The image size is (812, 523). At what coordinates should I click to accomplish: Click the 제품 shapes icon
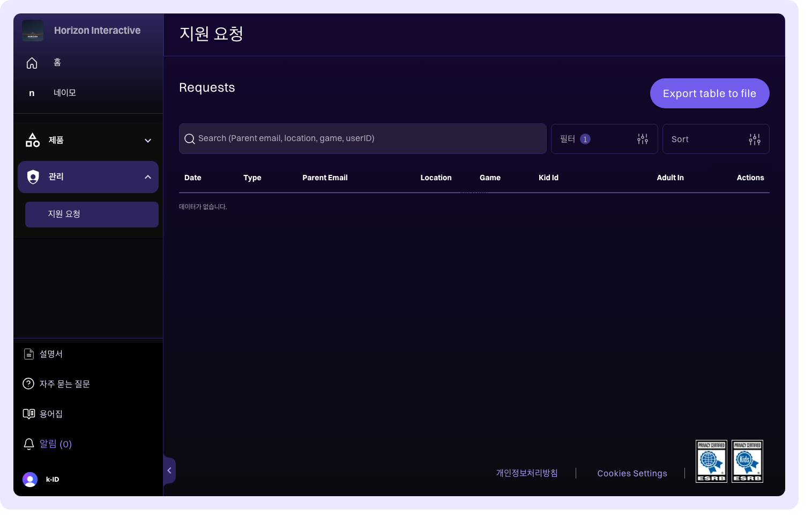[33, 140]
